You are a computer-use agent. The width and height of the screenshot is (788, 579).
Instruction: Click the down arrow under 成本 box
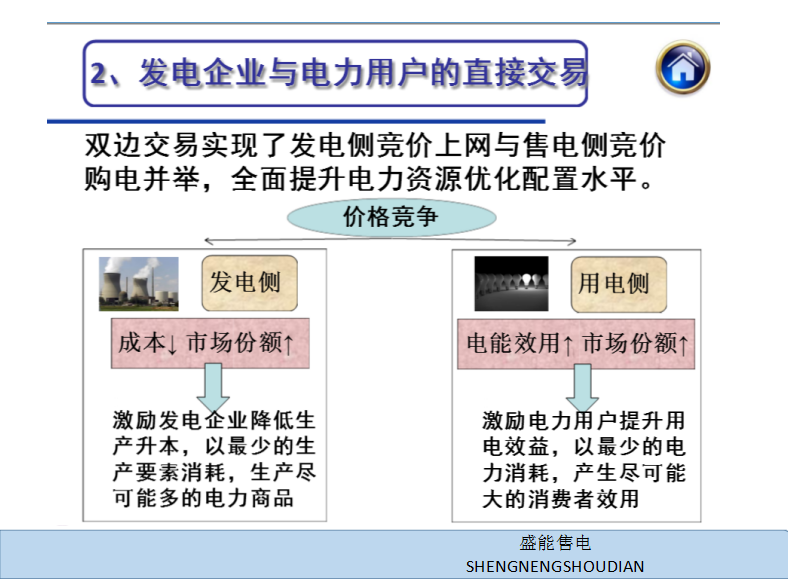coord(213,388)
